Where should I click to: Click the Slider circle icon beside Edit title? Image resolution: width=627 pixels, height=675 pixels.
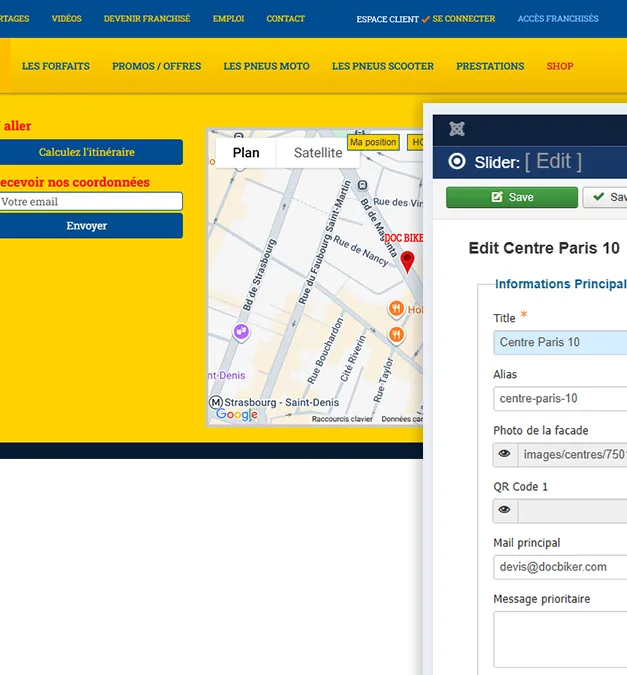[x=457, y=161]
